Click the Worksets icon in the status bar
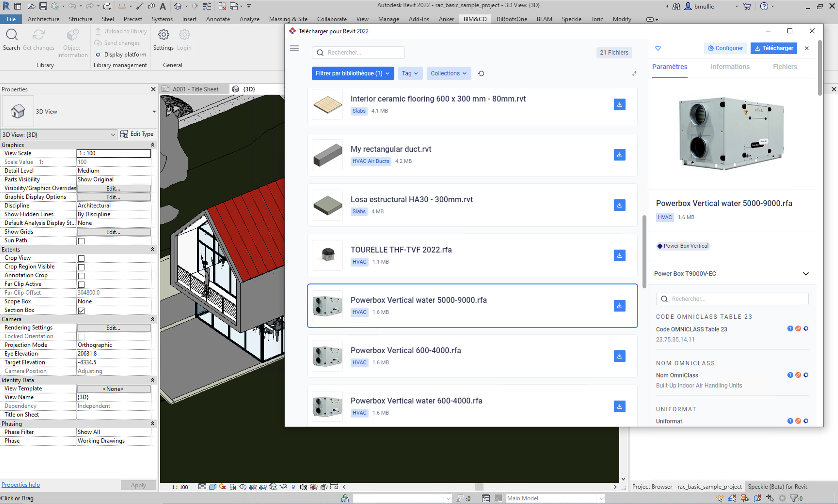838x504 pixels. pyautogui.click(x=345, y=498)
